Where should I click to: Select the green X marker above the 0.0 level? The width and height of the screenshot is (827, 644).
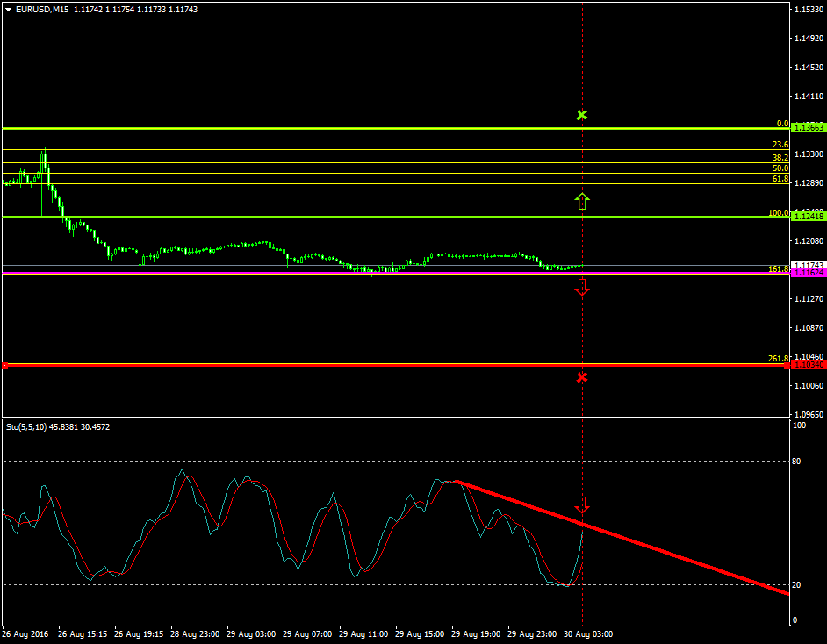point(582,115)
